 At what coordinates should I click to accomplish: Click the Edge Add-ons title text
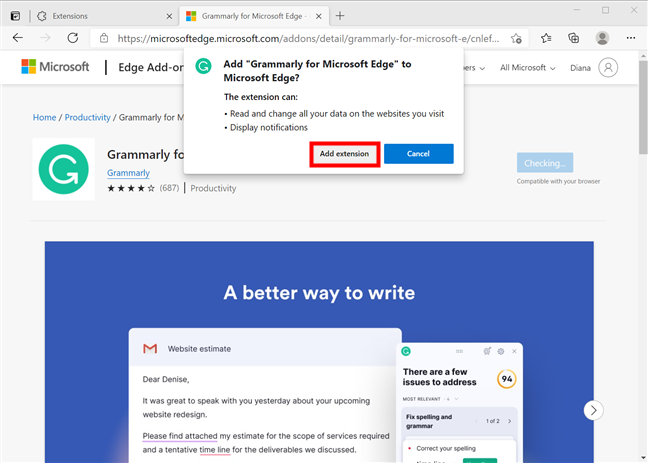(x=150, y=67)
